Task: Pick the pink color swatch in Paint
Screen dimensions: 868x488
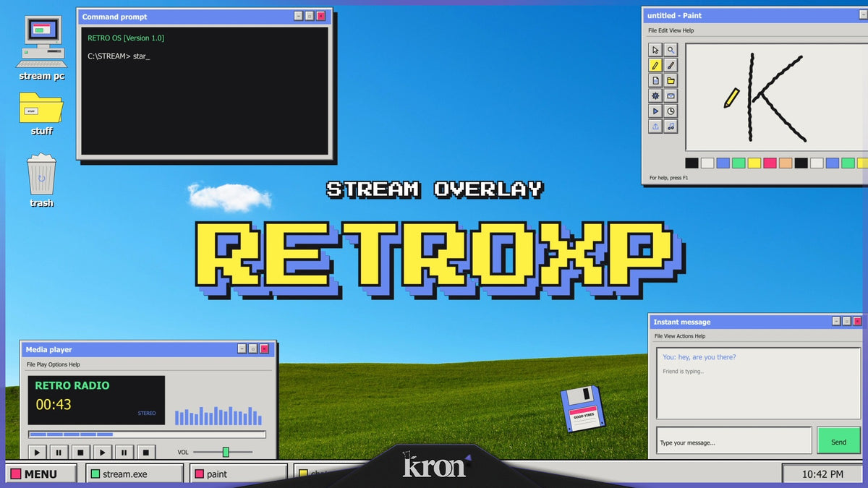Action: (x=770, y=163)
